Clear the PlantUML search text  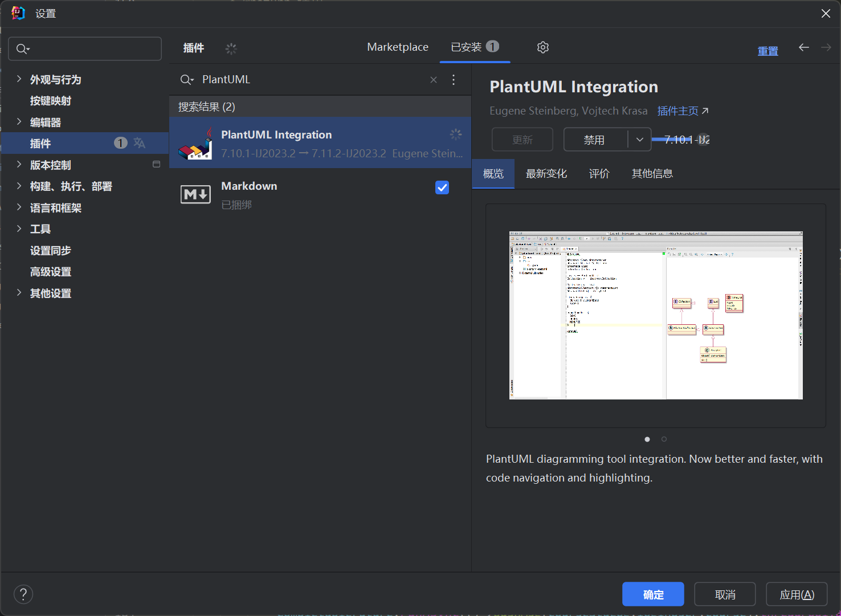tap(434, 80)
